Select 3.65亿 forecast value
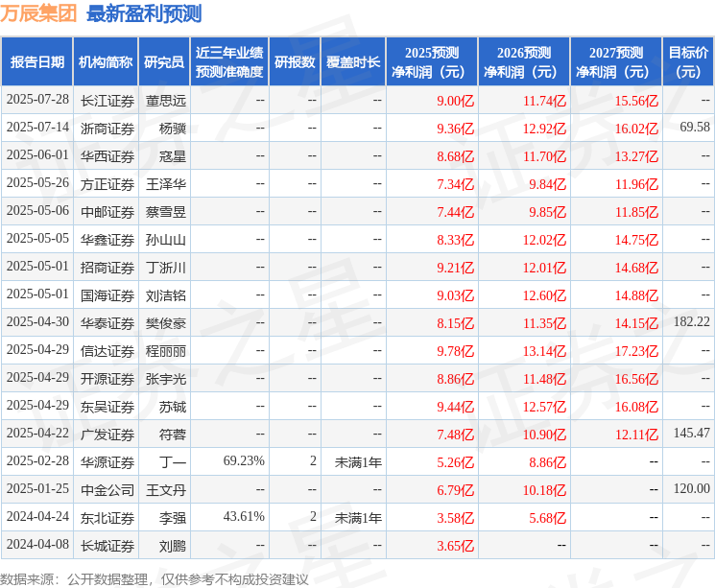Image resolution: width=715 pixels, height=588 pixels. click(455, 546)
